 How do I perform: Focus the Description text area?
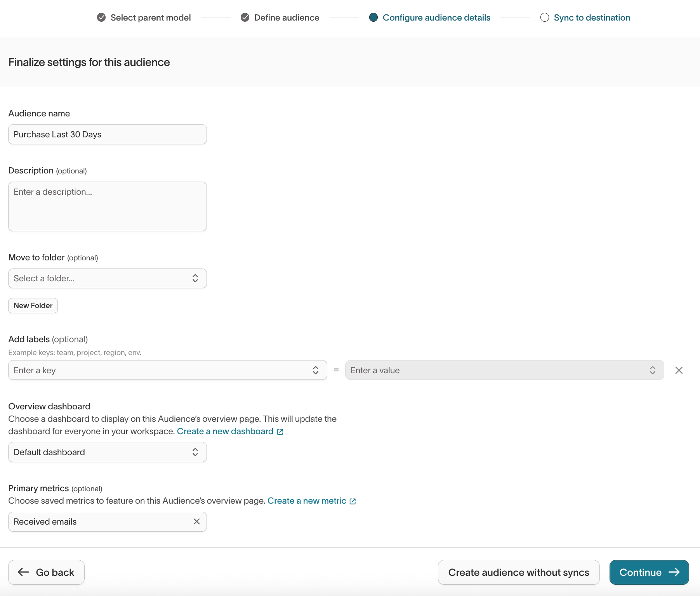108,206
